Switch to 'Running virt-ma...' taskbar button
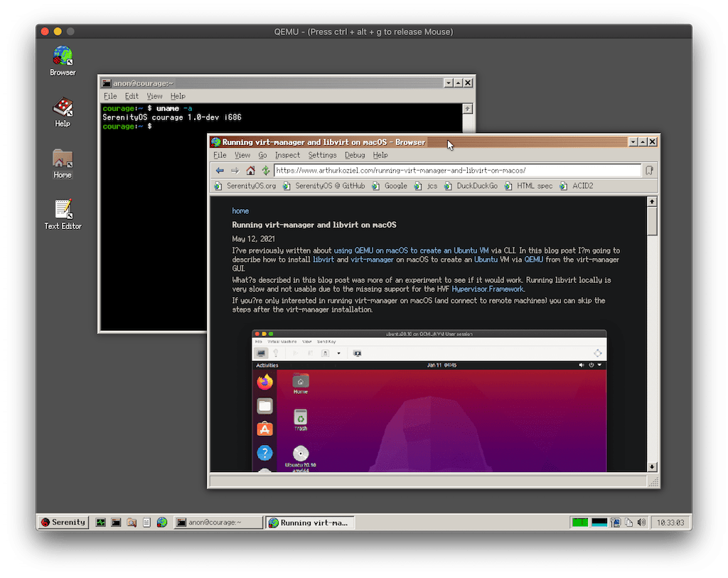 pyautogui.click(x=311, y=523)
